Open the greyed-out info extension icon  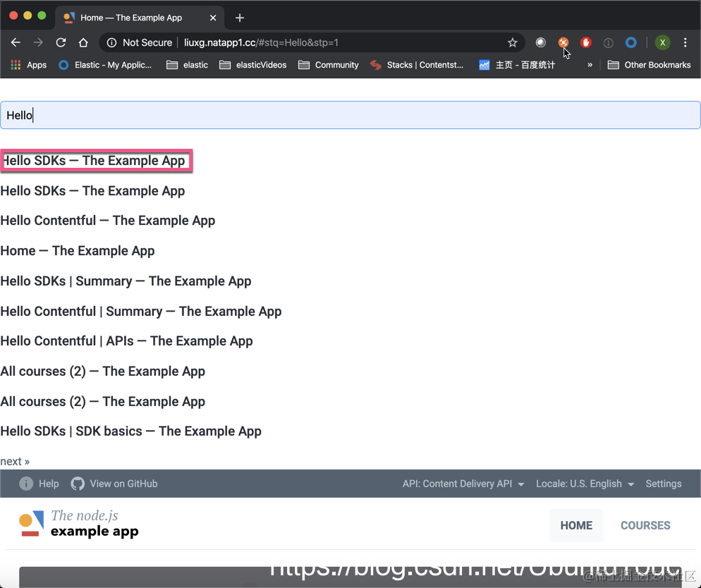click(608, 43)
